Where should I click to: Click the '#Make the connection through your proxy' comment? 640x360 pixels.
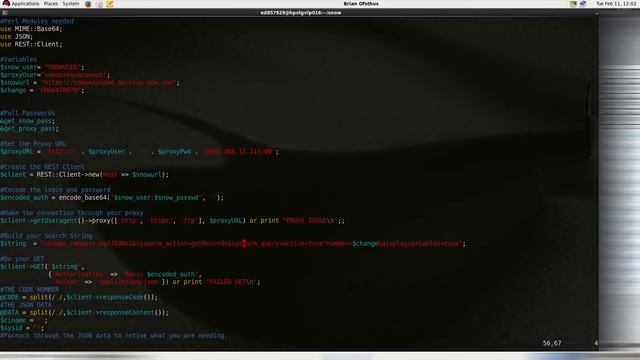(72, 213)
